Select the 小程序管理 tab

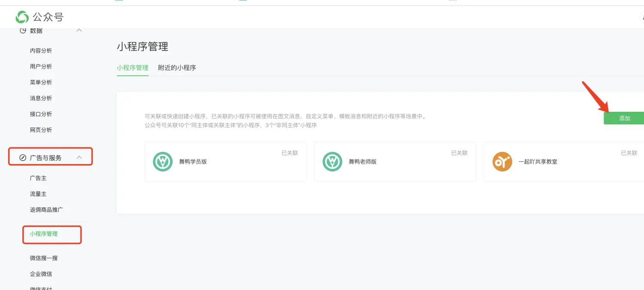tap(132, 68)
